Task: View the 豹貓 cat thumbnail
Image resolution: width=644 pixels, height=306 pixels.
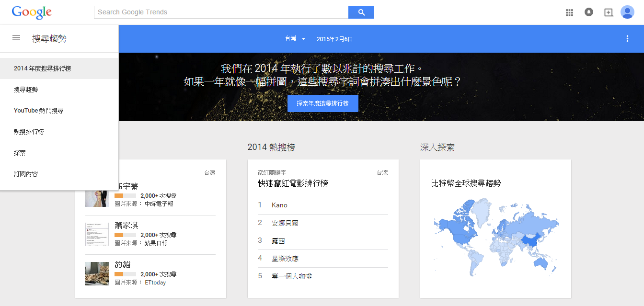Action: tap(97, 273)
